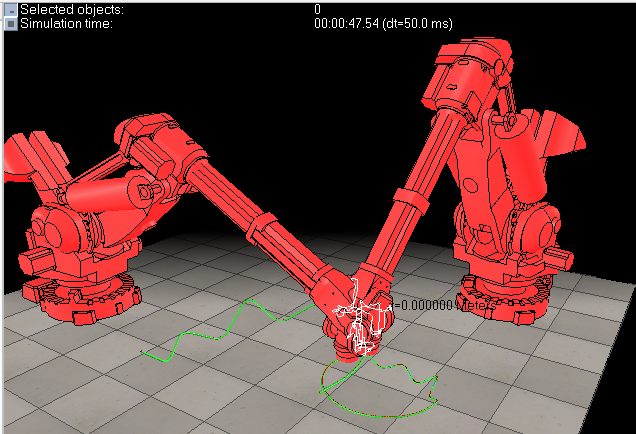Viewport: 636px width, 434px height.
Task: Toggle the Simulation time square button
Action: (x=10, y=22)
